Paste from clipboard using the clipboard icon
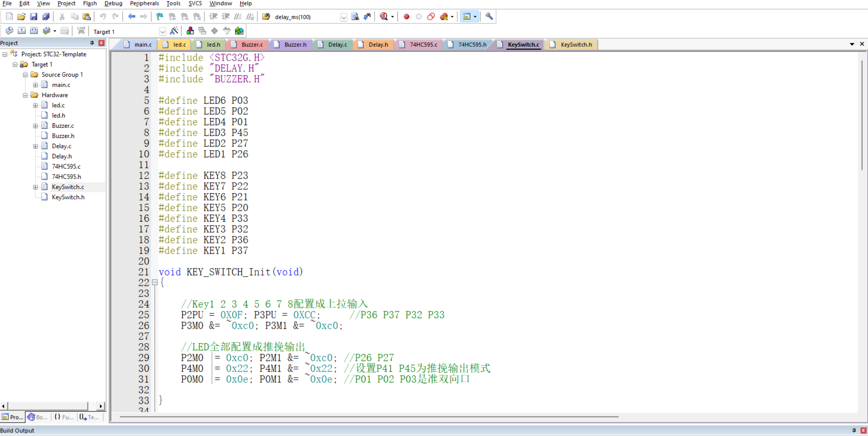Screen dimensions: 868x436 [x=87, y=17]
